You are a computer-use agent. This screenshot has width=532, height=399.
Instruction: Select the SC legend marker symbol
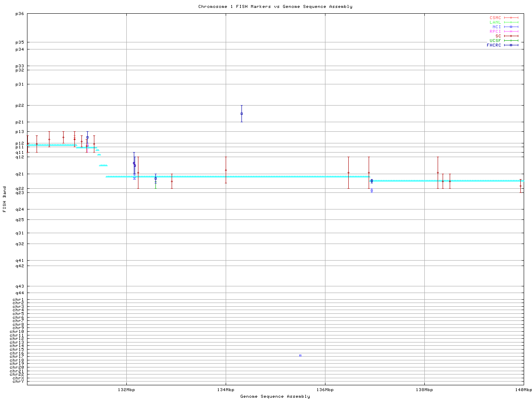pyautogui.click(x=511, y=36)
